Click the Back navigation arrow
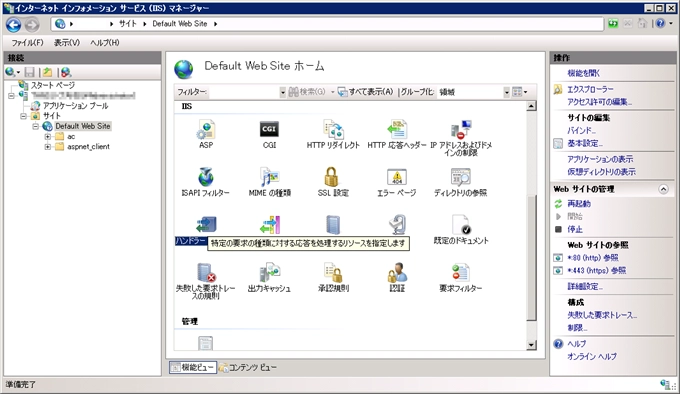This screenshot has height=394, width=680. coord(13,25)
